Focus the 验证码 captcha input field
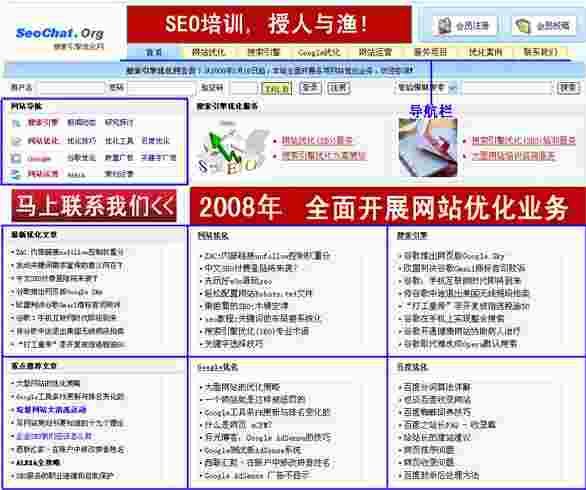Image resolution: width=586 pixels, height=490 pixels. [x=244, y=88]
